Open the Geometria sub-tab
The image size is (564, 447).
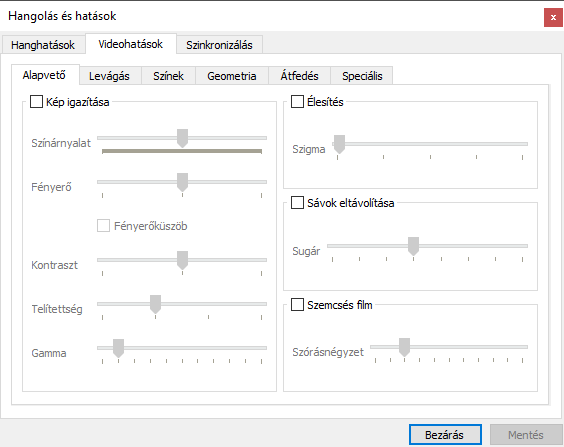(x=232, y=76)
